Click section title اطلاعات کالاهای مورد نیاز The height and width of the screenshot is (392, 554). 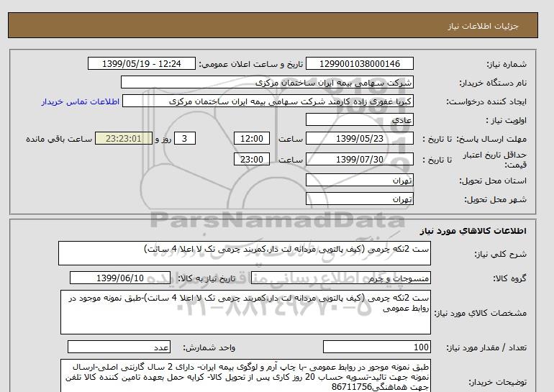click(473, 231)
